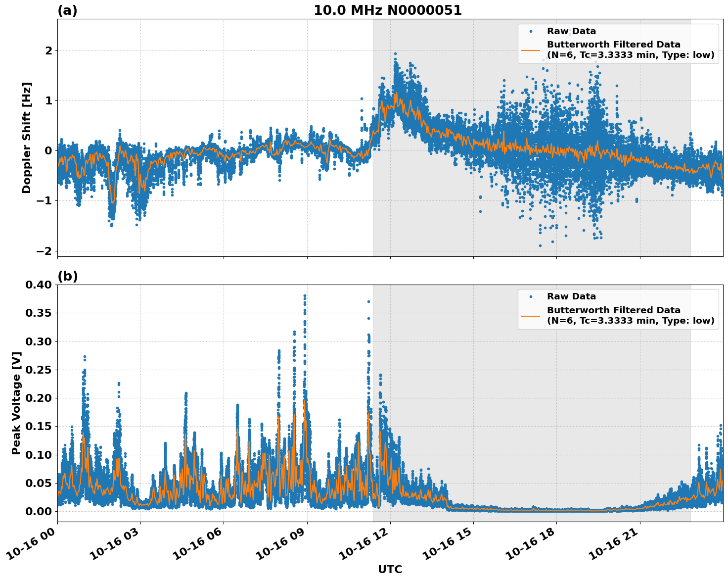Click the panel label (a)
This screenshot has width=728, height=580.
(x=67, y=10)
